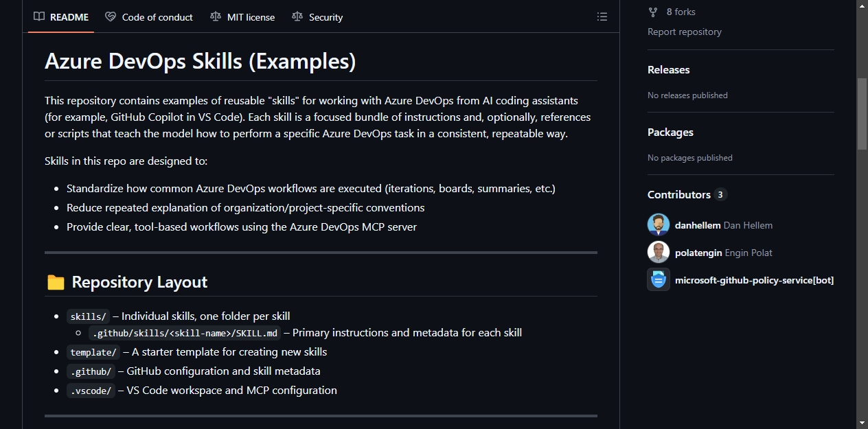The height and width of the screenshot is (429, 868).
Task: Switch to the MIT license tab
Action: pos(242,17)
